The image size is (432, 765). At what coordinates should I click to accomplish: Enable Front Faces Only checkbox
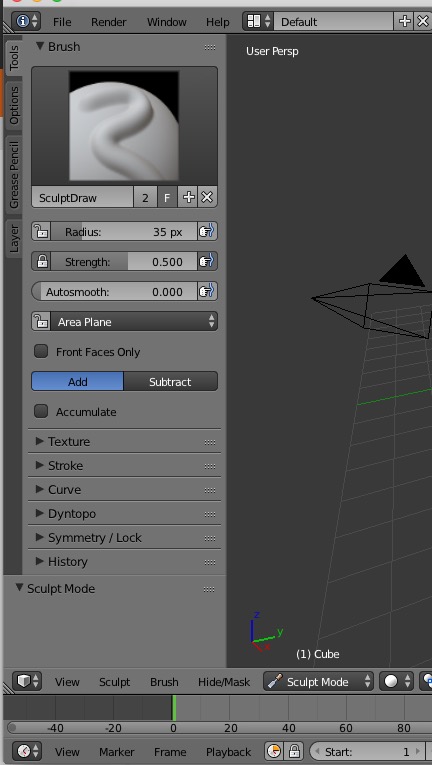[41, 351]
